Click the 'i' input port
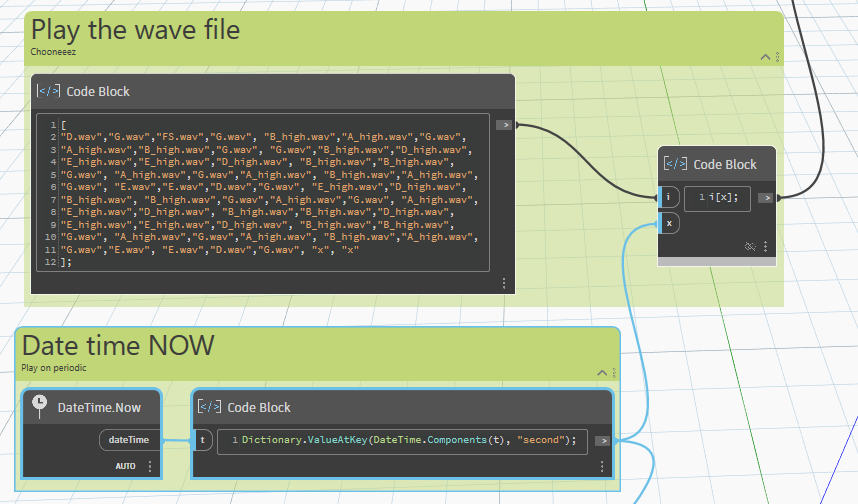Viewport: 858px width, 504px height. pyautogui.click(x=668, y=197)
